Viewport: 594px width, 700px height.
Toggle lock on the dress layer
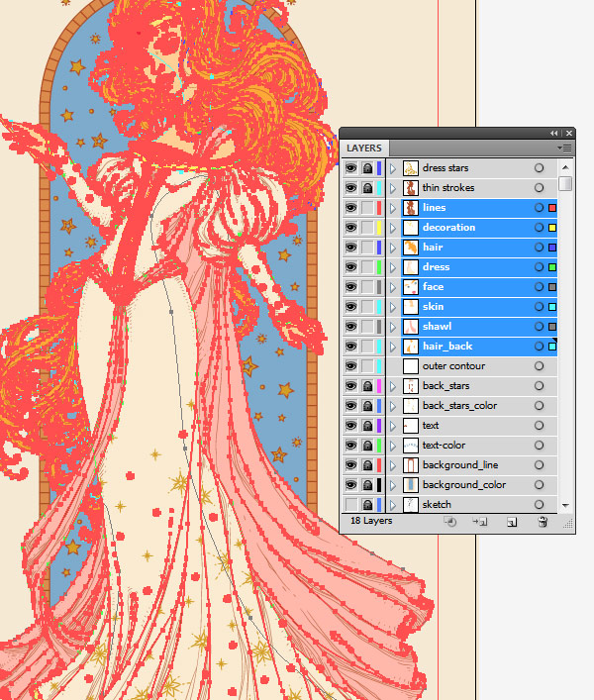pyautogui.click(x=366, y=267)
